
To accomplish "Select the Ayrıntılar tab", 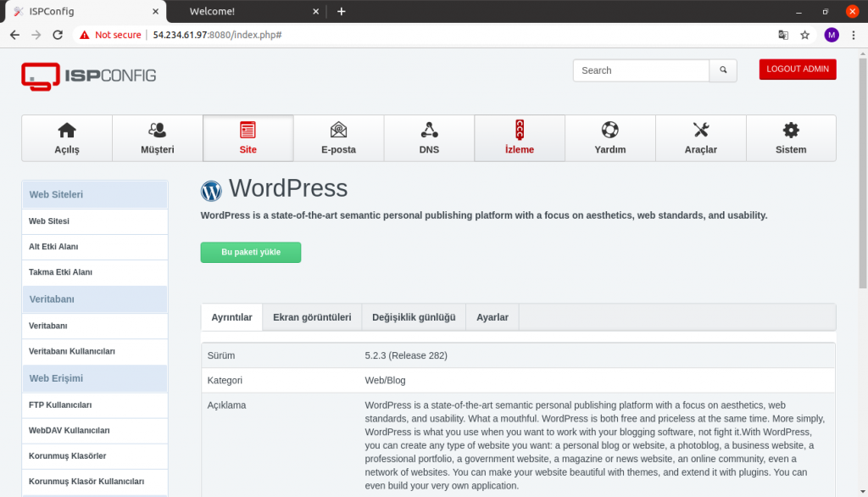I will tap(231, 317).
